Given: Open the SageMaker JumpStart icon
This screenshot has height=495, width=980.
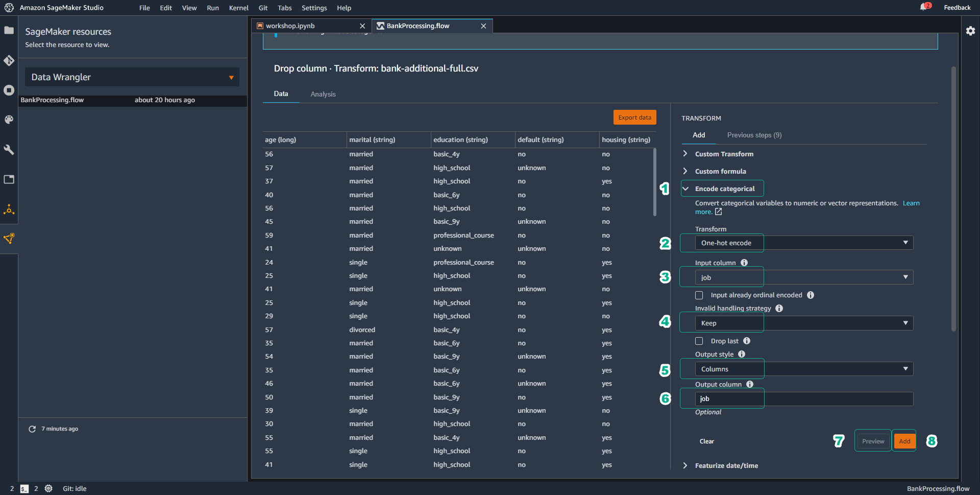Looking at the screenshot, I should (x=9, y=209).
